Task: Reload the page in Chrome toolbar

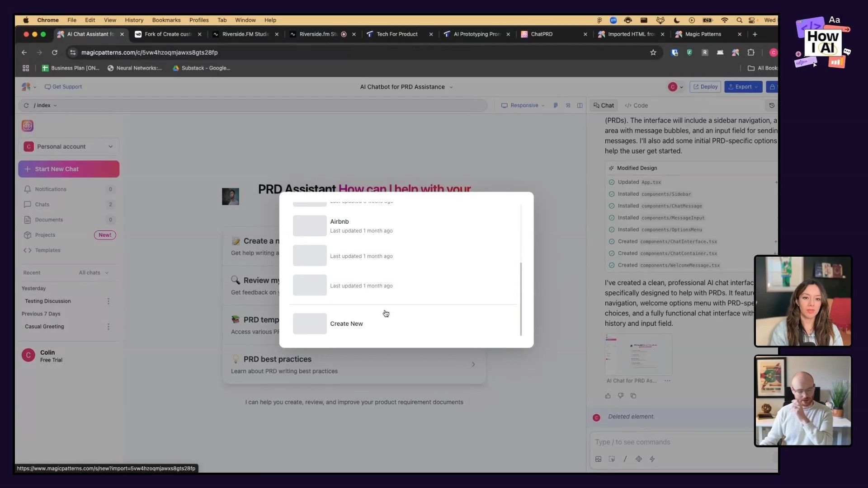Action: tap(55, 52)
